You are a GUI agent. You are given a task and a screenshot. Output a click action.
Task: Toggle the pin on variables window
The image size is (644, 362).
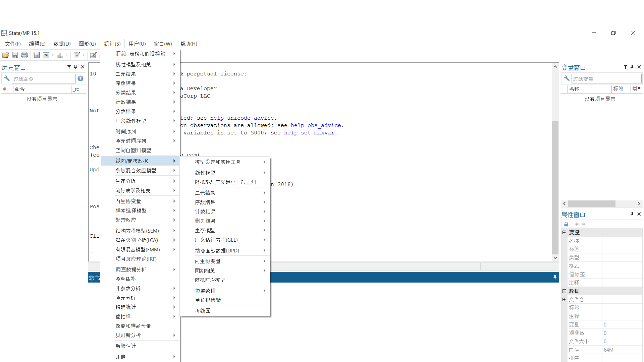[632, 67]
